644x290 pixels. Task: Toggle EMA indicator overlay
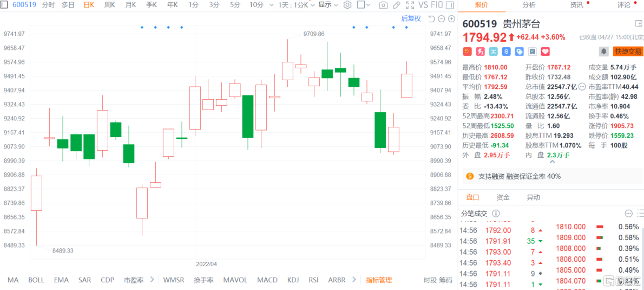pos(61,280)
